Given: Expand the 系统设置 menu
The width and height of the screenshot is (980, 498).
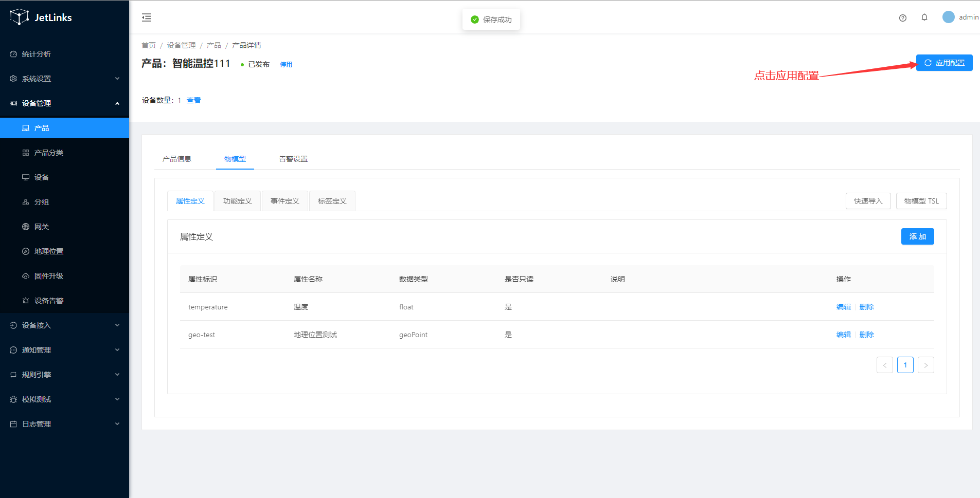Looking at the screenshot, I should (64, 79).
